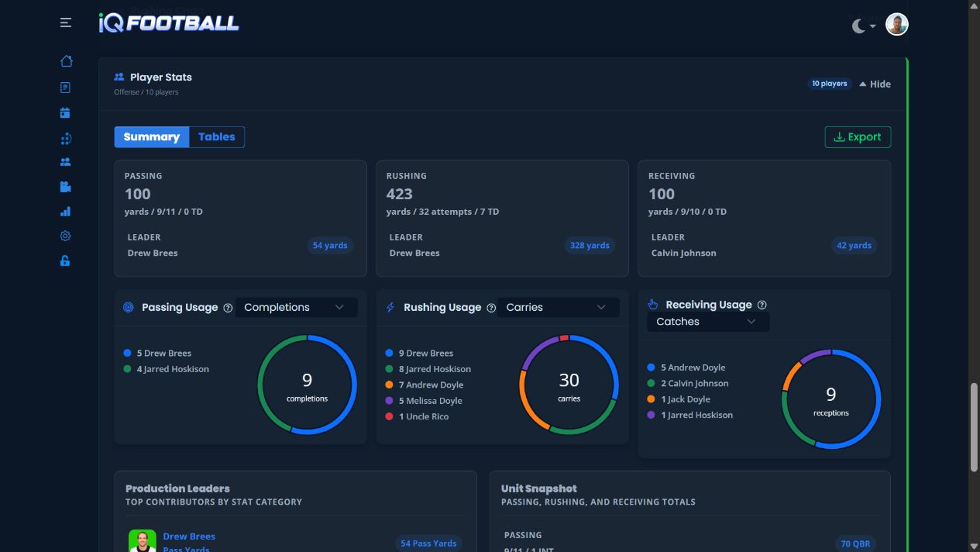Click the 328 yards rushing badge
980x552 pixels.
[590, 246]
